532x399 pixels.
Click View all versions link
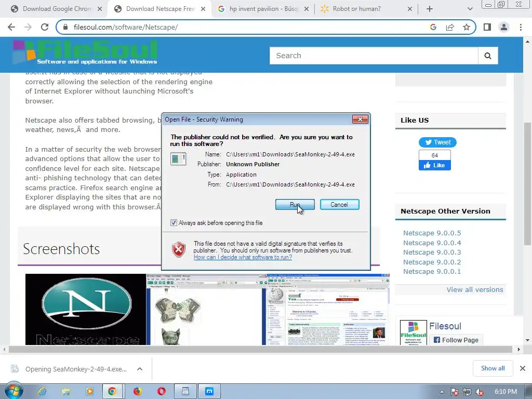[x=475, y=290]
